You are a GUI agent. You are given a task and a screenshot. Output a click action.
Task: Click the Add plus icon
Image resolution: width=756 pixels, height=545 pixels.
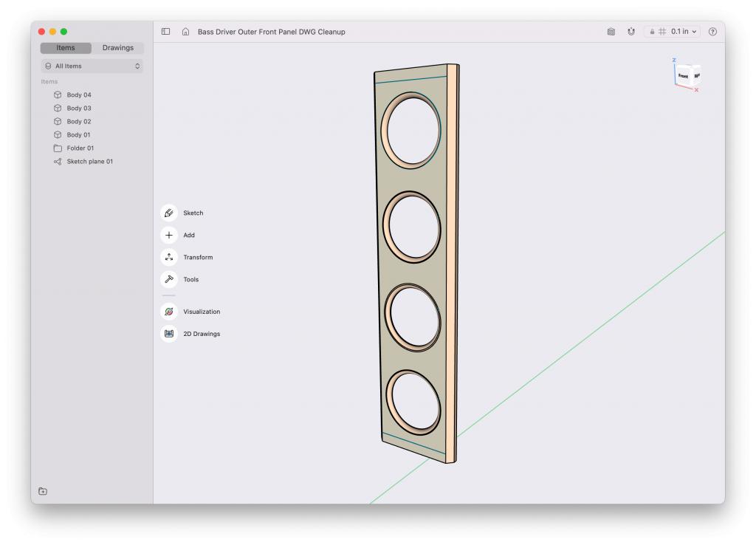169,235
